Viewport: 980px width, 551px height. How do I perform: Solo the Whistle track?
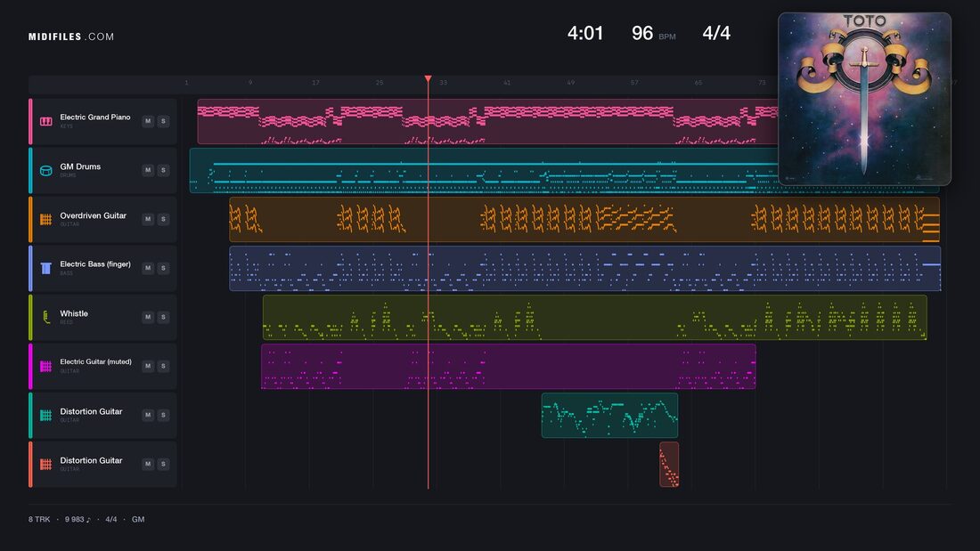164,318
